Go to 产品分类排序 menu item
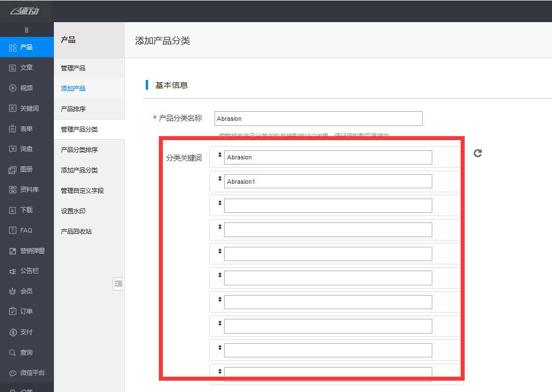The height and width of the screenshot is (392, 552). point(79,150)
